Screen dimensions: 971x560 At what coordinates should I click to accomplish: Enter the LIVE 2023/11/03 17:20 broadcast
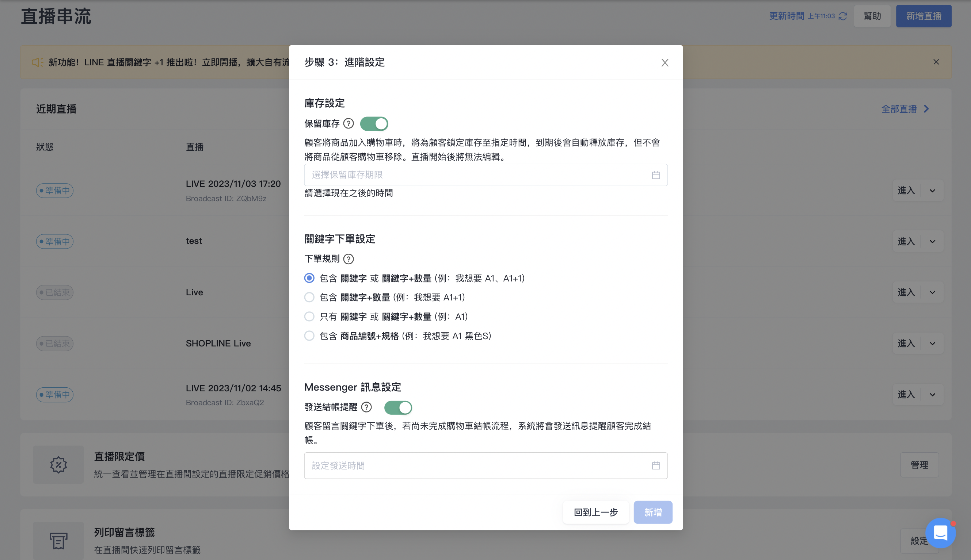pyautogui.click(x=906, y=191)
